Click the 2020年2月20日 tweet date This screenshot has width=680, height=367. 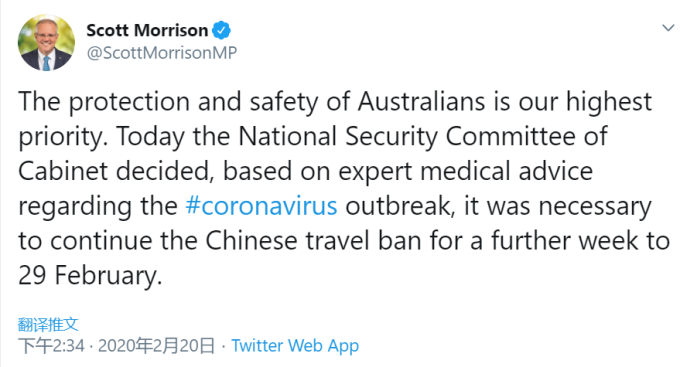tap(157, 346)
